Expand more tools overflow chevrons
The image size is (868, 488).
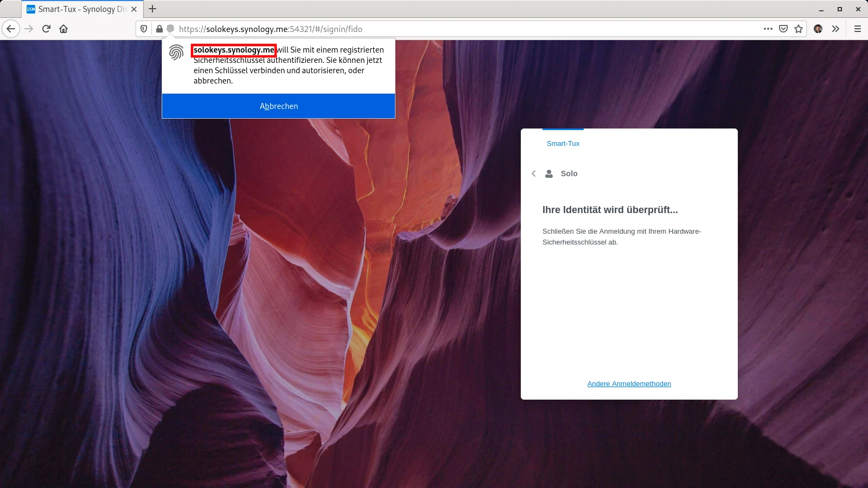point(835,29)
